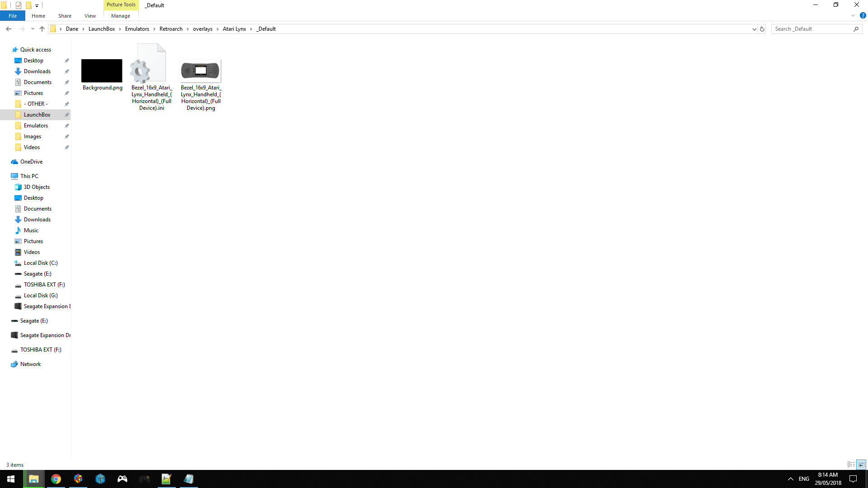Open Local Disk (G:)

point(41,296)
